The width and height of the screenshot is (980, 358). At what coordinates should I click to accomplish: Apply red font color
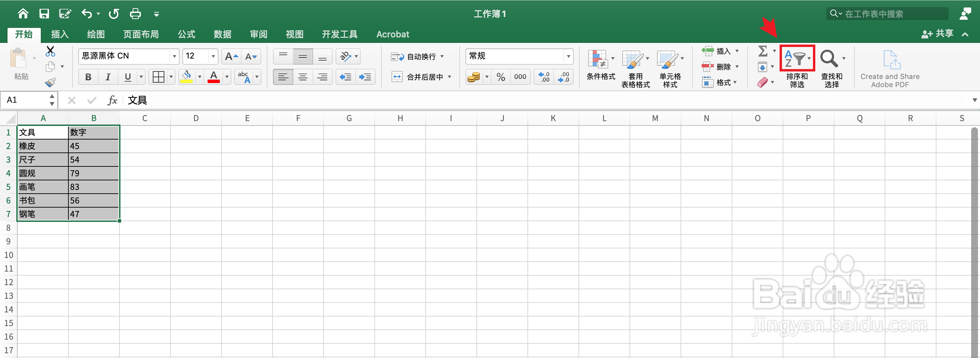tap(214, 77)
